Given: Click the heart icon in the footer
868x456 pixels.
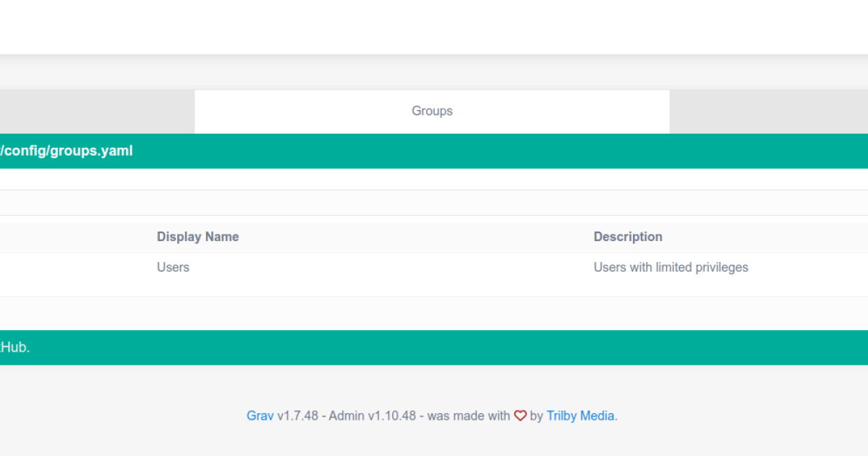Looking at the screenshot, I should (520, 416).
